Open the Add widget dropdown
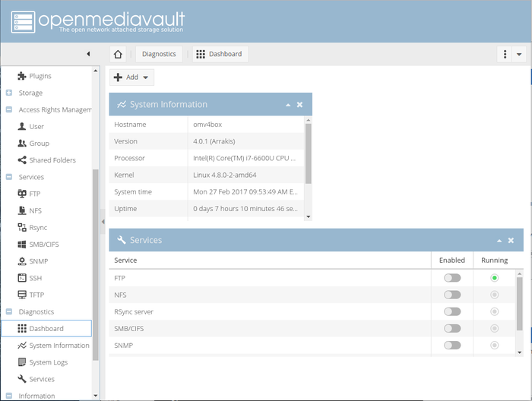 [131, 77]
